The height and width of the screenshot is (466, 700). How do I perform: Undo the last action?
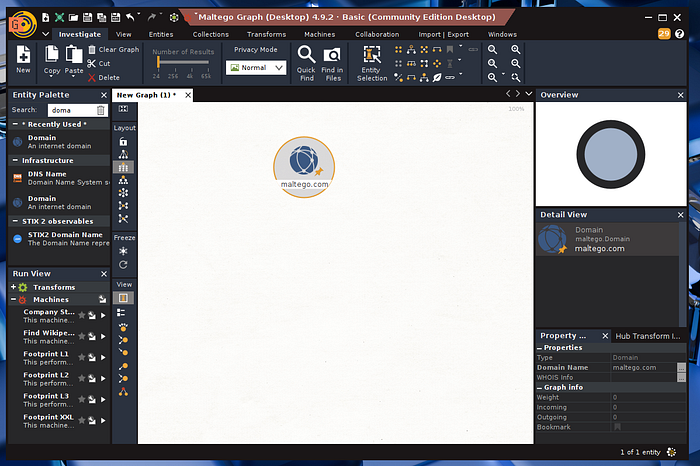pos(130,17)
